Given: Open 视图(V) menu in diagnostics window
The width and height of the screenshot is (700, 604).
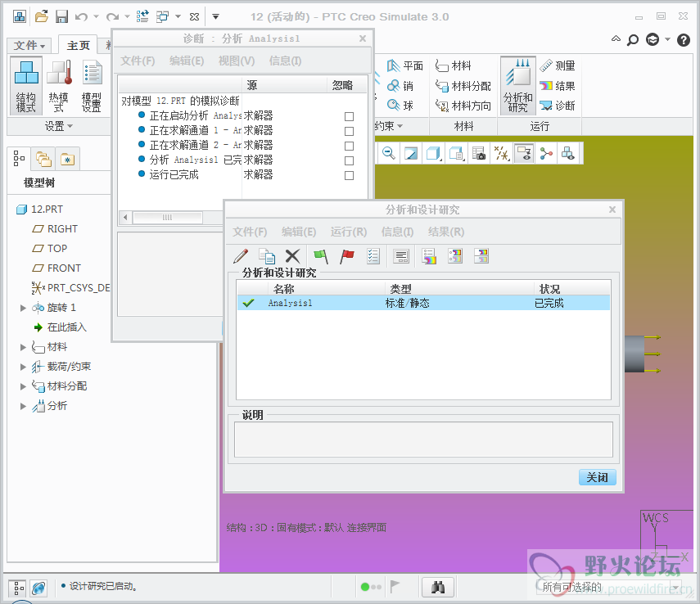Looking at the screenshot, I should coord(237,61).
